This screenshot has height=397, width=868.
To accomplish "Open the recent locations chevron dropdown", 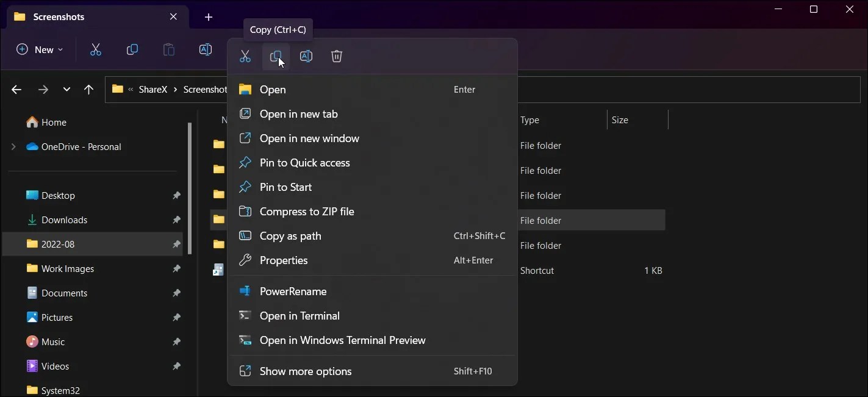I will click(x=66, y=90).
